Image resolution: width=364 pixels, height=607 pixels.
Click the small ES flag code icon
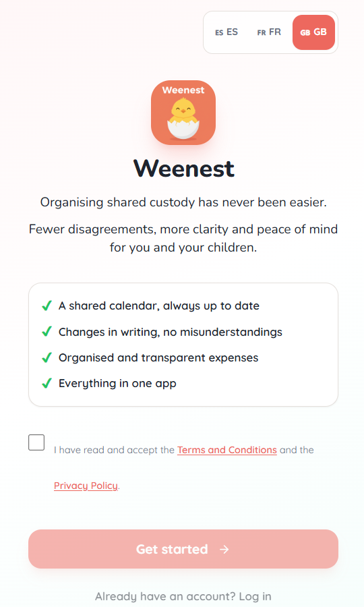[x=219, y=33]
